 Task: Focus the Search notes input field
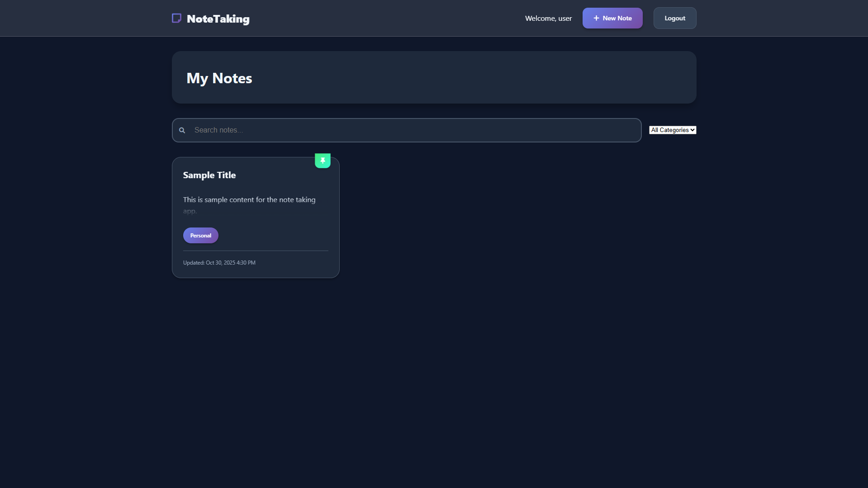(x=407, y=130)
